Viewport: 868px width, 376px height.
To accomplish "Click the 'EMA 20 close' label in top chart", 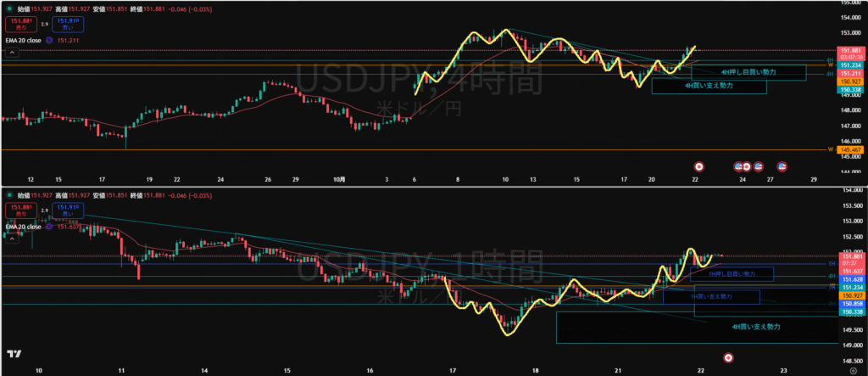I will pos(22,38).
